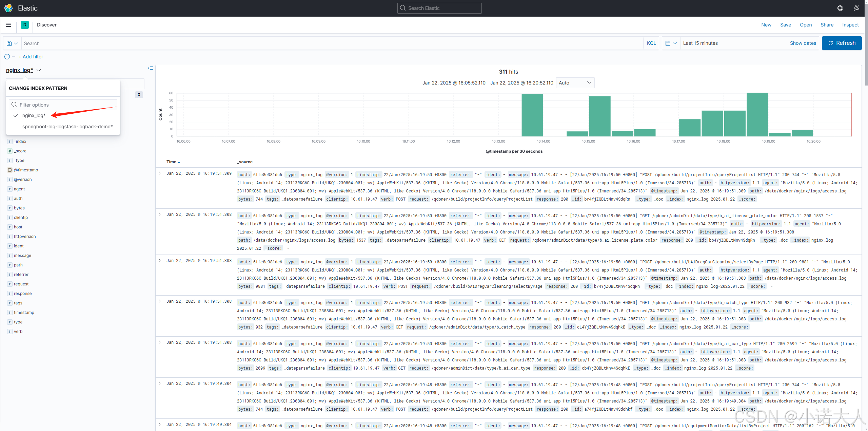Expand the listByProject log row

[160, 425]
